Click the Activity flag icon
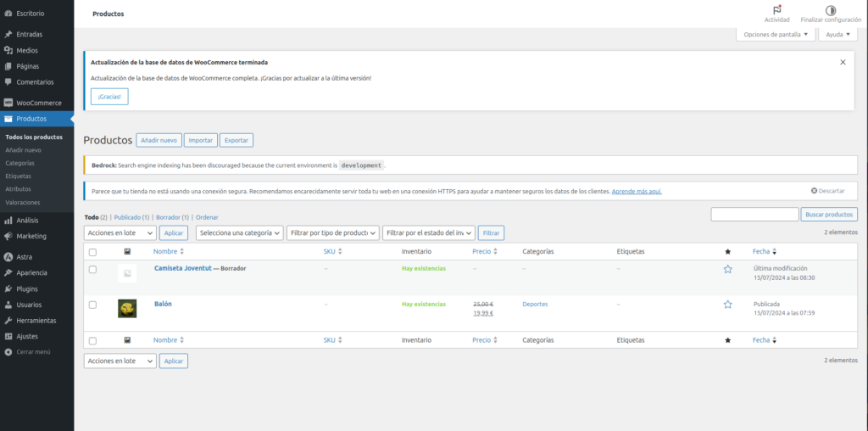Screen dimensions: 868x431 [x=776, y=10]
